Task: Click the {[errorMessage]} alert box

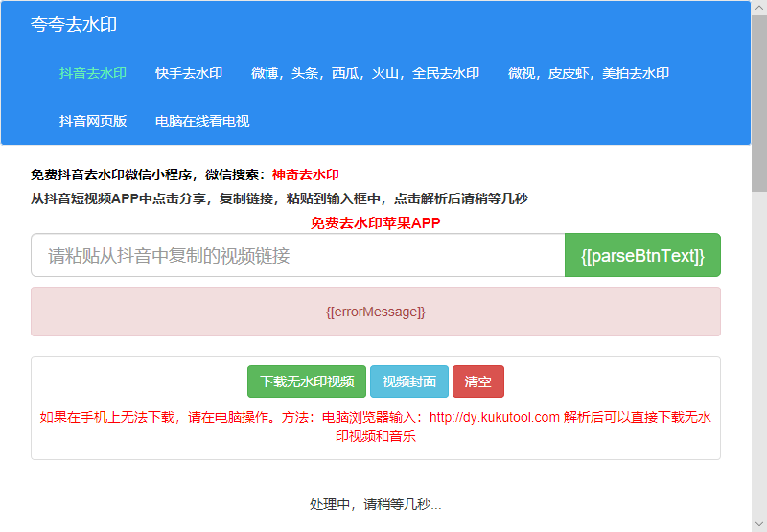Action: pos(376,312)
